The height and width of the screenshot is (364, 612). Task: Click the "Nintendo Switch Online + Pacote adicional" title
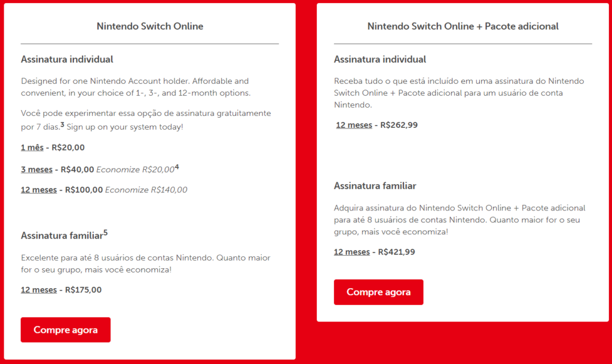point(463,26)
